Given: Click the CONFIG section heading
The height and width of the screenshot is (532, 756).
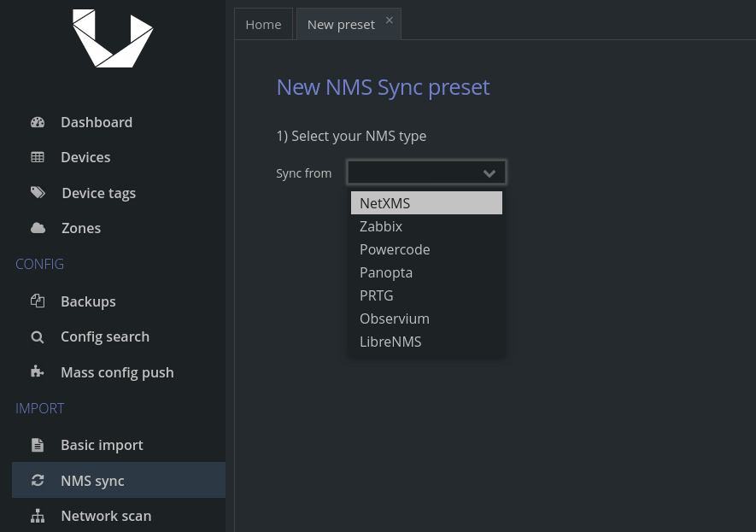Looking at the screenshot, I should coord(39,264).
